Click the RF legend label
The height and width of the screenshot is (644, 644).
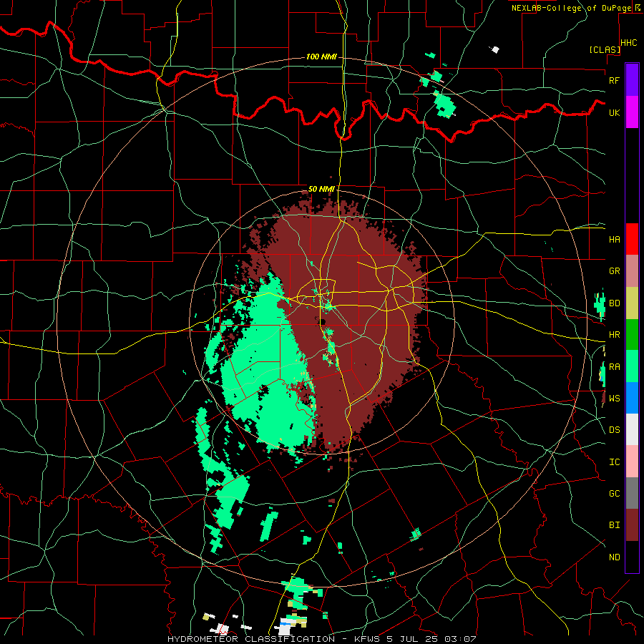coord(614,80)
